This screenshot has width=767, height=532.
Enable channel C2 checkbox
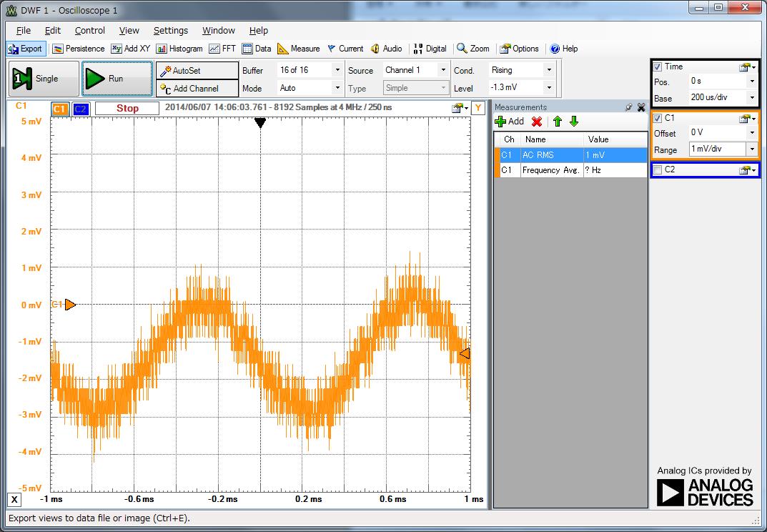tap(658, 169)
